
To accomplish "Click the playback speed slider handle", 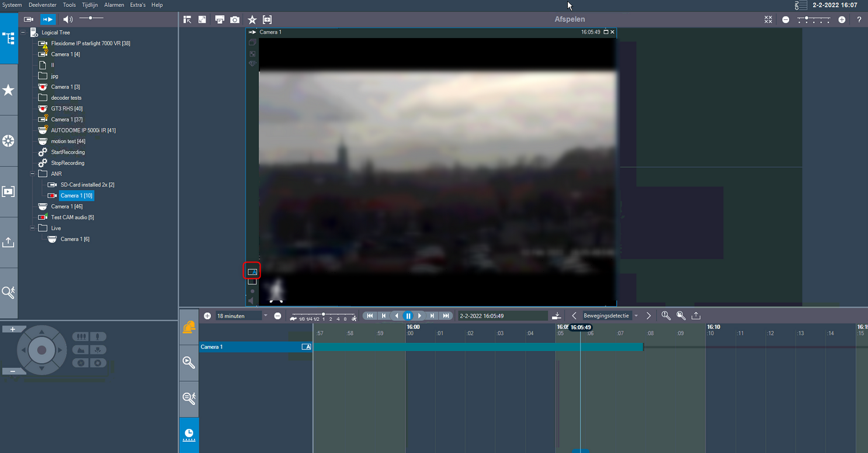I will tap(323, 314).
